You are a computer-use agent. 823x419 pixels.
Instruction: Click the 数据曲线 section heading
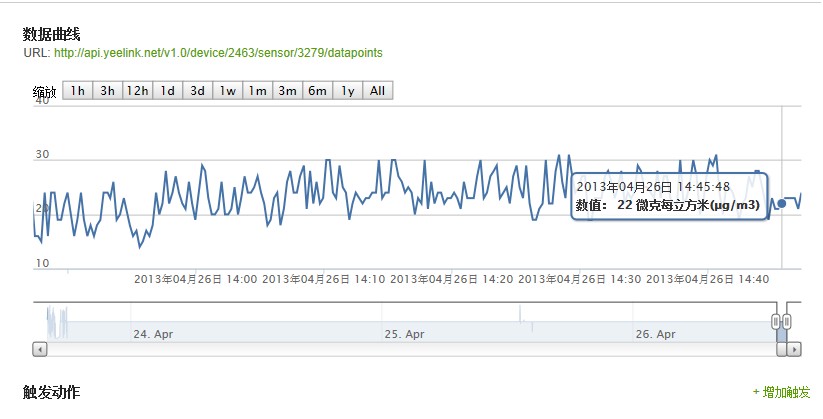click(51, 35)
